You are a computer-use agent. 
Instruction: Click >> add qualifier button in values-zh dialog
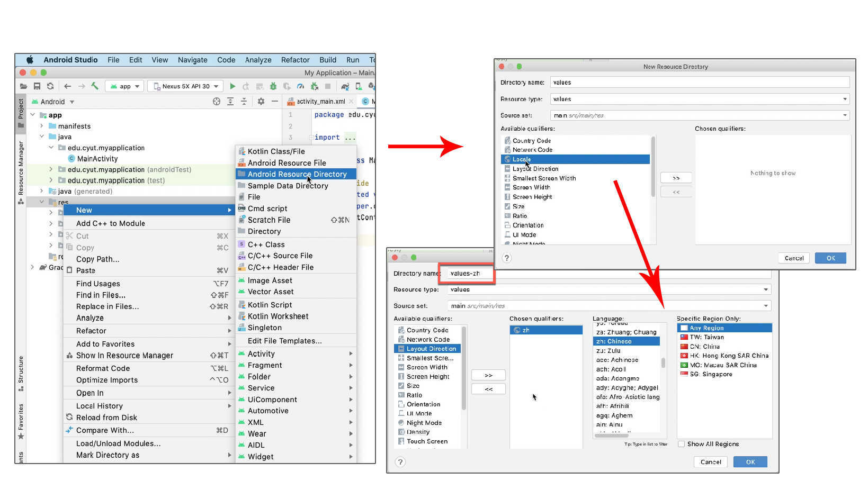pos(488,375)
